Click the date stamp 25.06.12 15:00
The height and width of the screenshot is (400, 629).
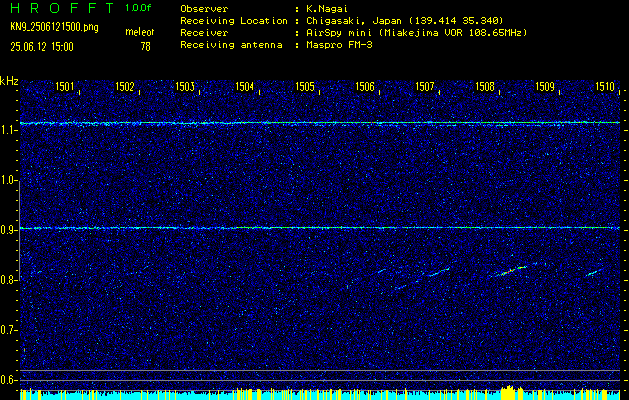(x=42, y=47)
